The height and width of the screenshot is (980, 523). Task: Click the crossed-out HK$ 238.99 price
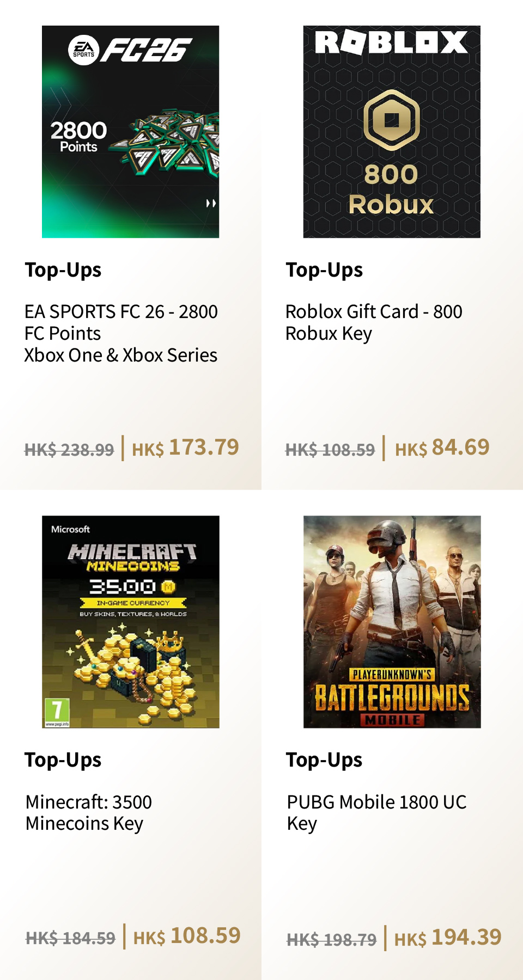coord(69,450)
